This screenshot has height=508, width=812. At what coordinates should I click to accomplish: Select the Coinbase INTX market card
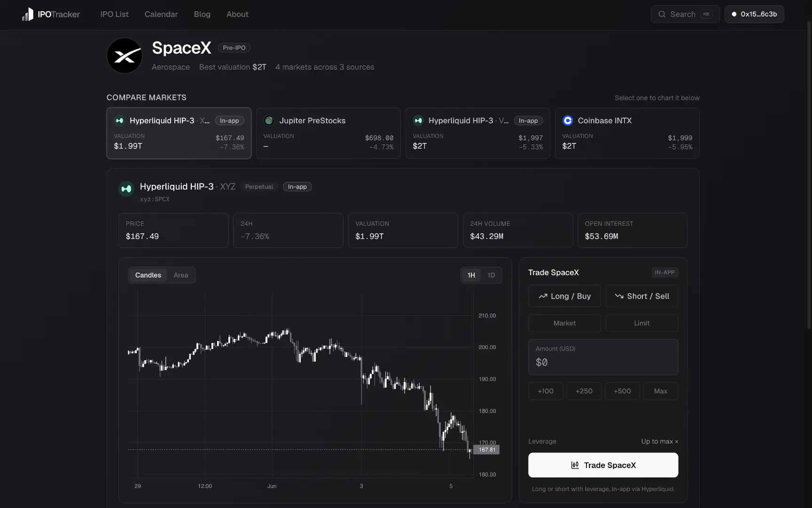click(x=627, y=133)
